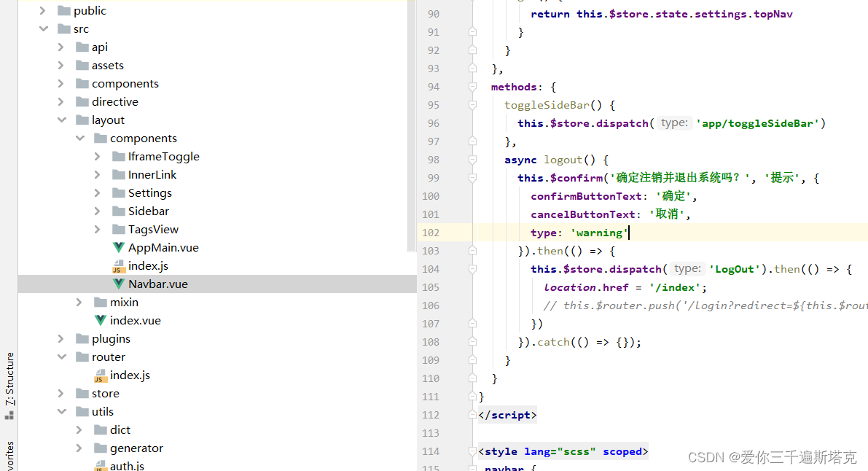Viewport: 868px width, 471px height.
Task: Expand the api folder
Action: [61, 47]
